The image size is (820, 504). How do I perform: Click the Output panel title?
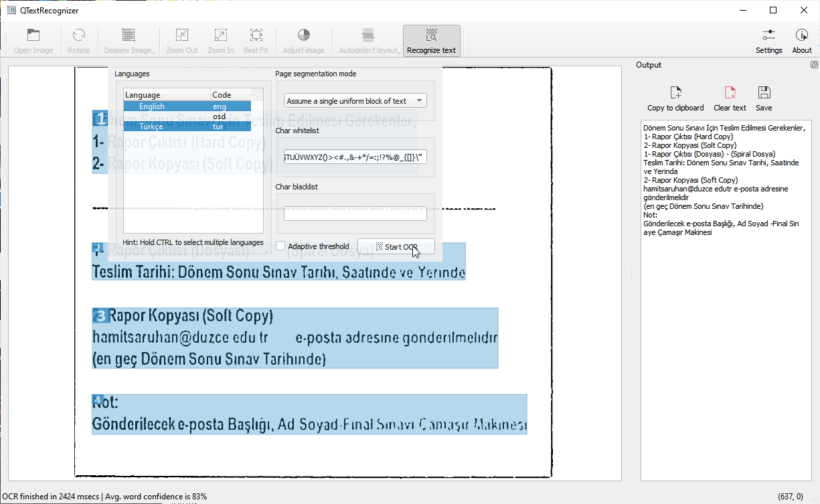pos(649,65)
